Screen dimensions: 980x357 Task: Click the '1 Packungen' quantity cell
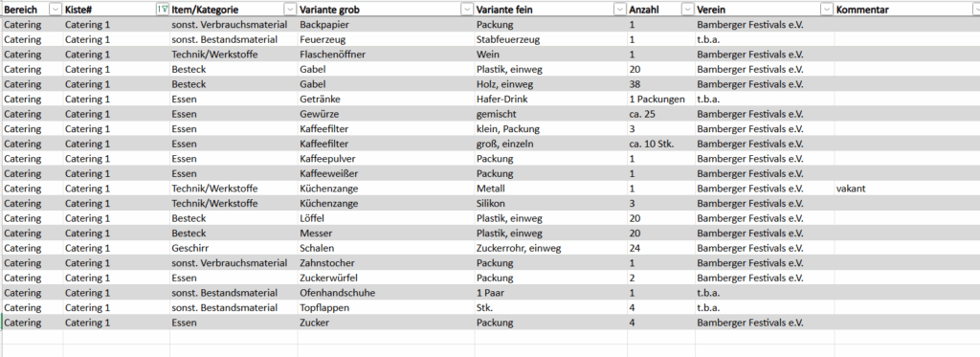[x=661, y=99]
